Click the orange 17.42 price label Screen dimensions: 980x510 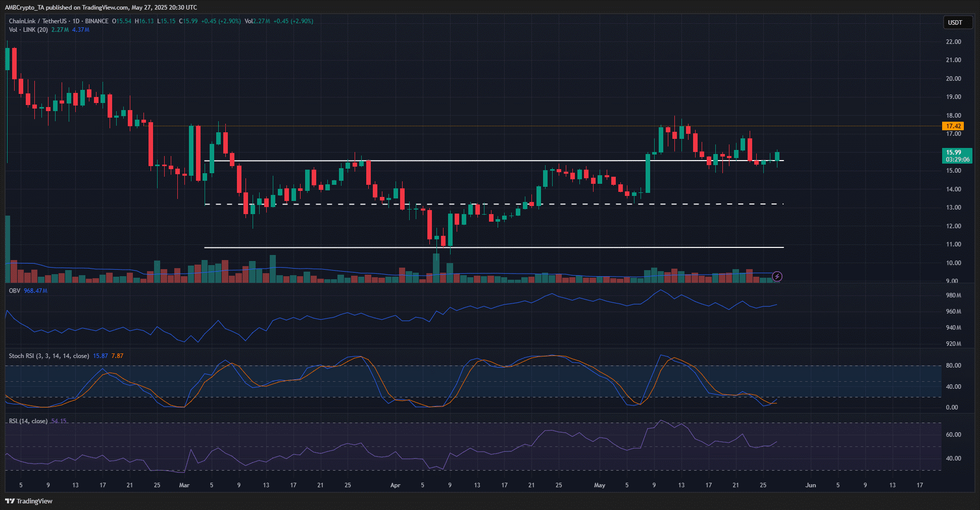[953, 126]
